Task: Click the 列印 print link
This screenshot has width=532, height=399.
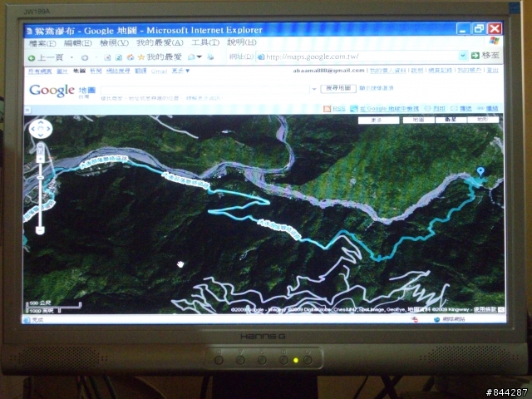Action: [x=439, y=109]
